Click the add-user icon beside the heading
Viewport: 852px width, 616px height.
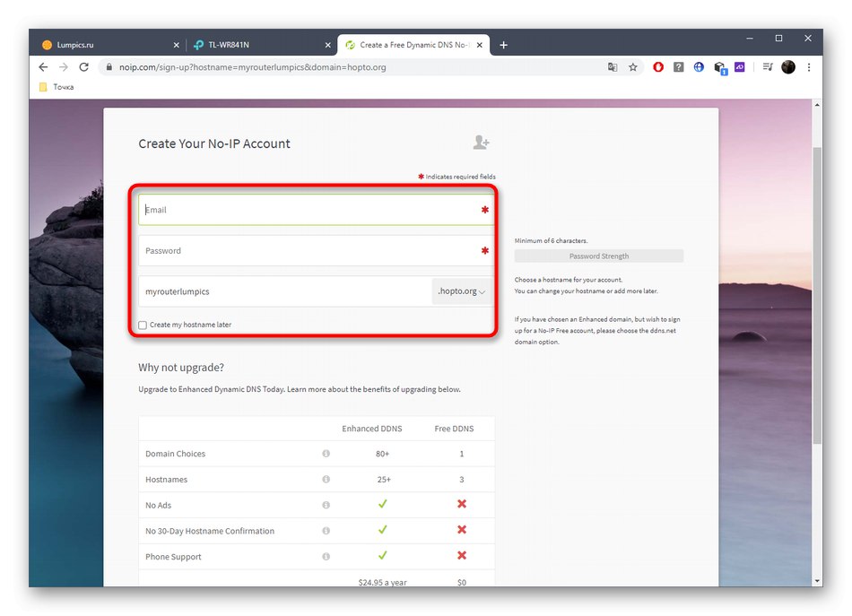[481, 143]
